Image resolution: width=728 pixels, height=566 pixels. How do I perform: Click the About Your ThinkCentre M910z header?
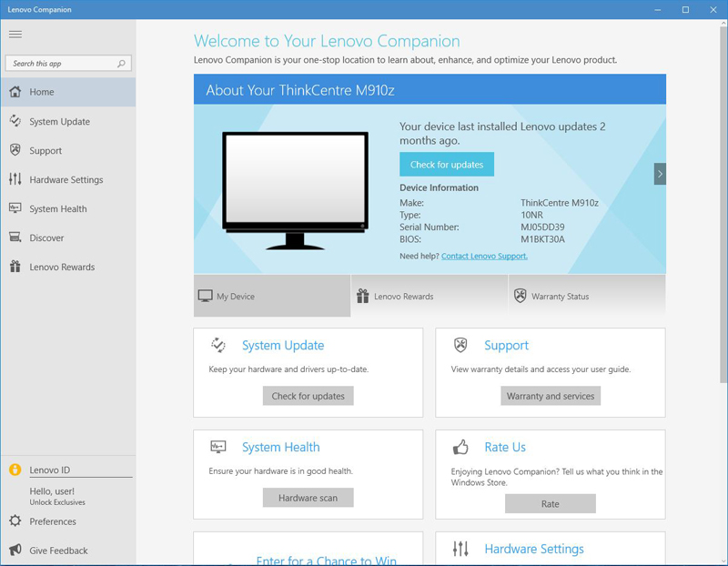coord(430,89)
